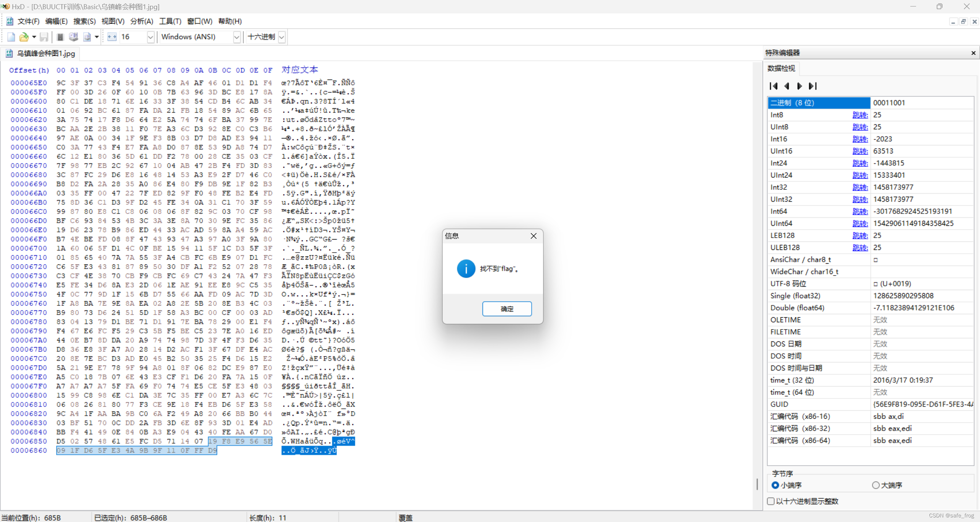Click offset 000065E0 in the offset column
Image resolution: width=980 pixels, height=522 pixels.
(x=29, y=83)
